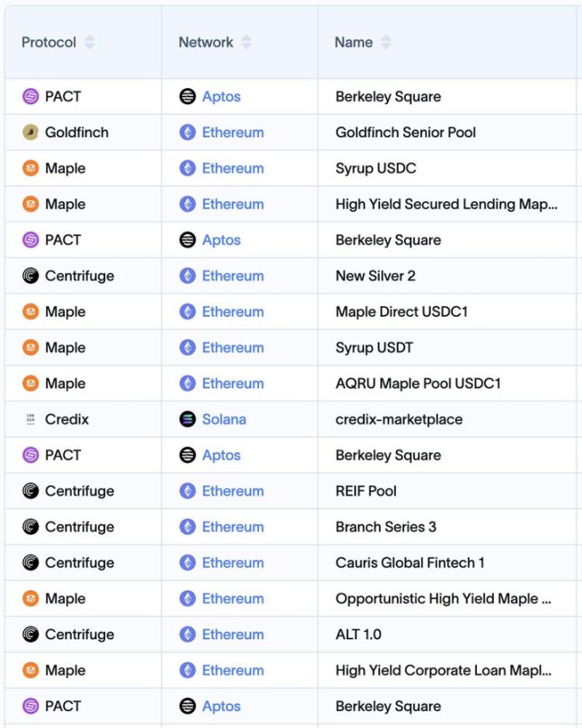Click the Solana network icon

(x=187, y=419)
